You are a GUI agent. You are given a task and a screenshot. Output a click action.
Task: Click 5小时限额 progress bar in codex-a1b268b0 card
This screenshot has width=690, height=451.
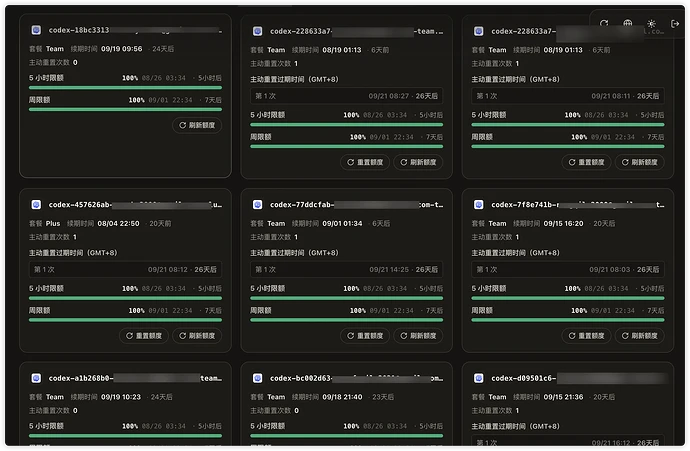tap(125, 436)
